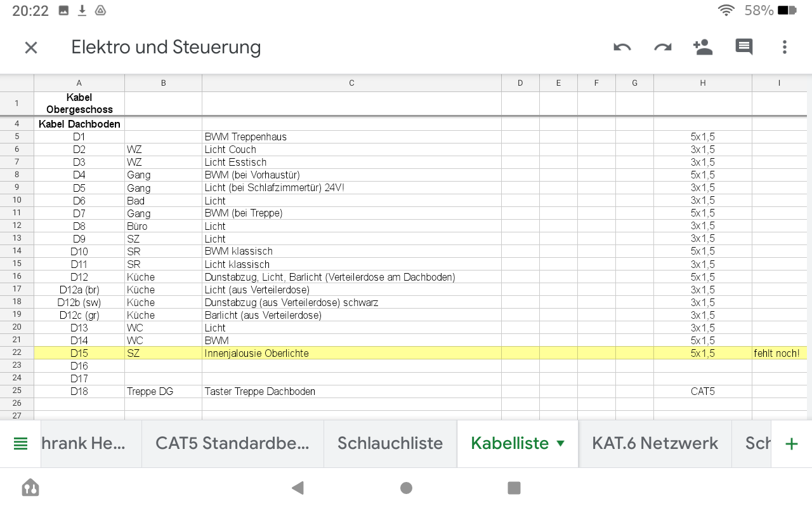
Task: Select the 'Kabel Dachboden' cell
Action: tap(79, 124)
